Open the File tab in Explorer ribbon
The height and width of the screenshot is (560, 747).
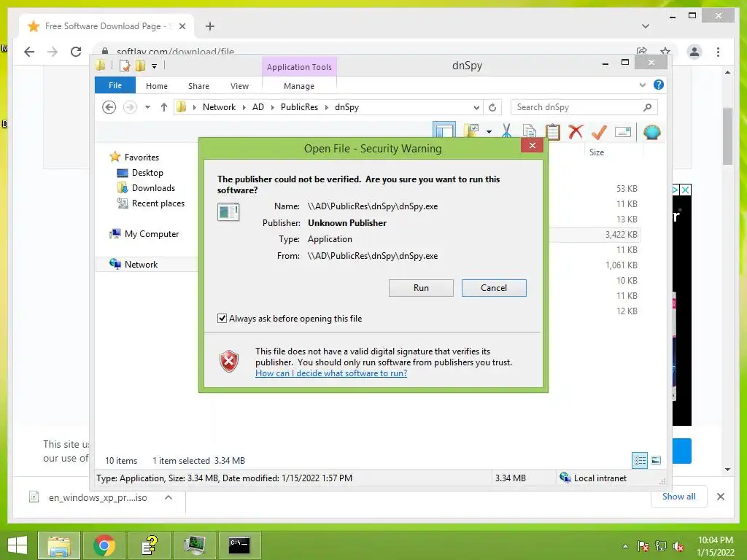(115, 86)
